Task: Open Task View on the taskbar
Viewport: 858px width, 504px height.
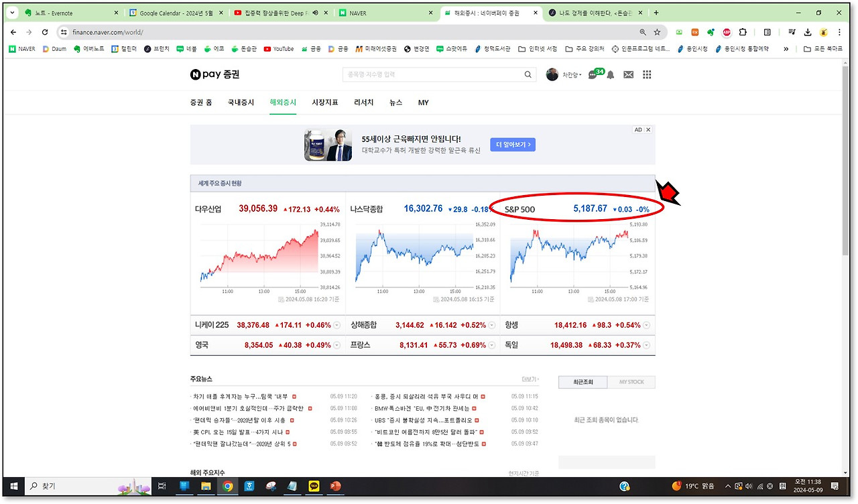Action: (162, 486)
